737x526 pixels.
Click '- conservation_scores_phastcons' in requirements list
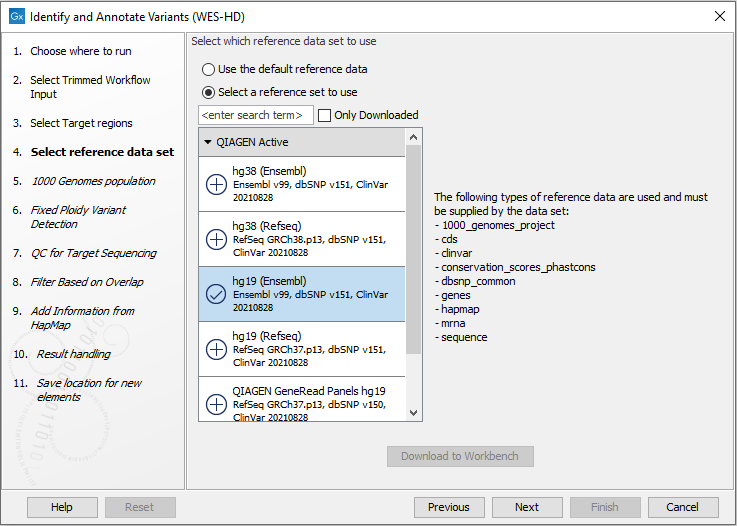coord(515,267)
